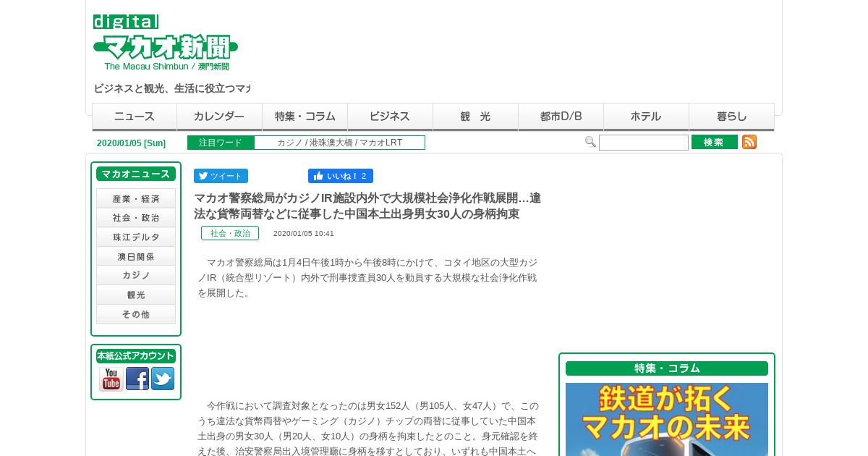This screenshot has width=868, height=456.
Task: Select 澳日関係 in sidebar menu
Action: click(136, 256)
